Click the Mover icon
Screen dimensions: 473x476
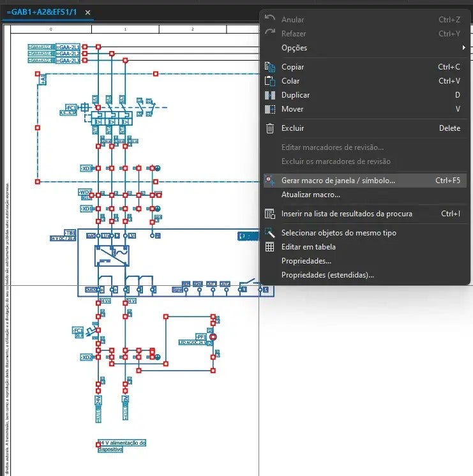[269, 109]
